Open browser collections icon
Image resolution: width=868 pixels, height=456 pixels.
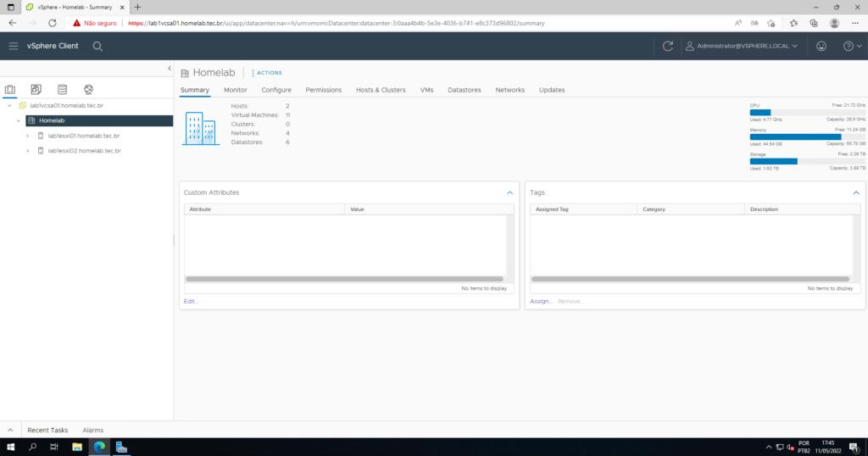[x=813, y=23]
